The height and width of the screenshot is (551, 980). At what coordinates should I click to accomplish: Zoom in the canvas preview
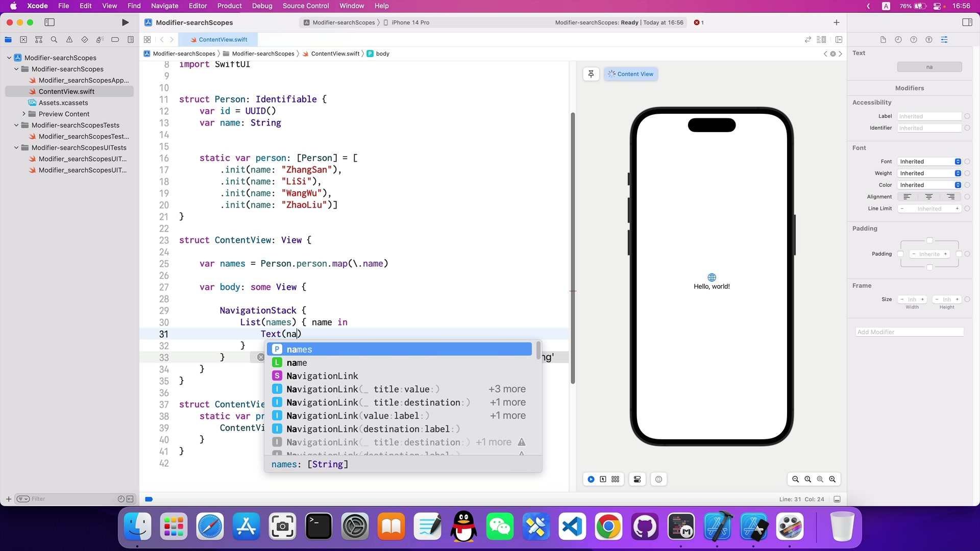(x=832, y=479)
